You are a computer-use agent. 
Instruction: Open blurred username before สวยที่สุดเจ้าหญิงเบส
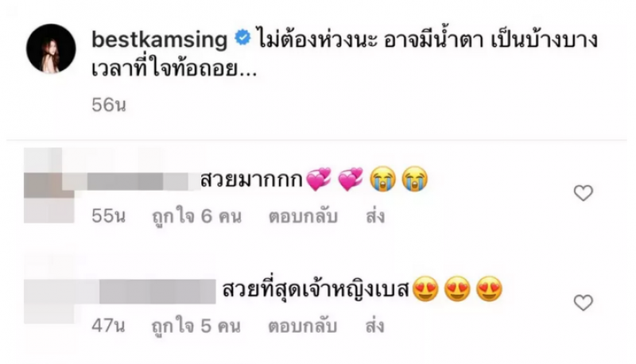click(x=146, y=291)
